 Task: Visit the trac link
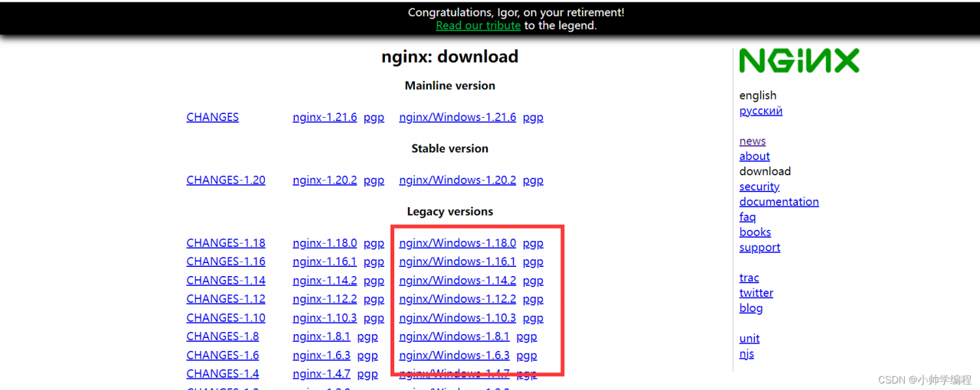click(750, 278)
